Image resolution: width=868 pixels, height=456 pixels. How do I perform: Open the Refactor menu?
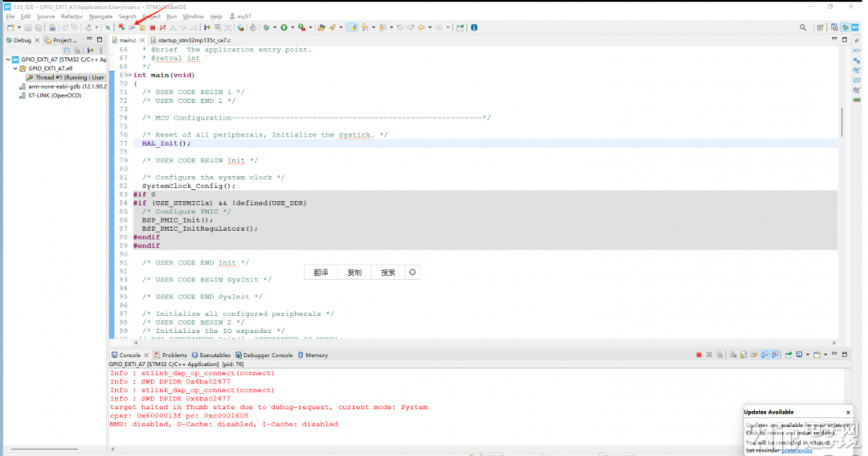72,17
